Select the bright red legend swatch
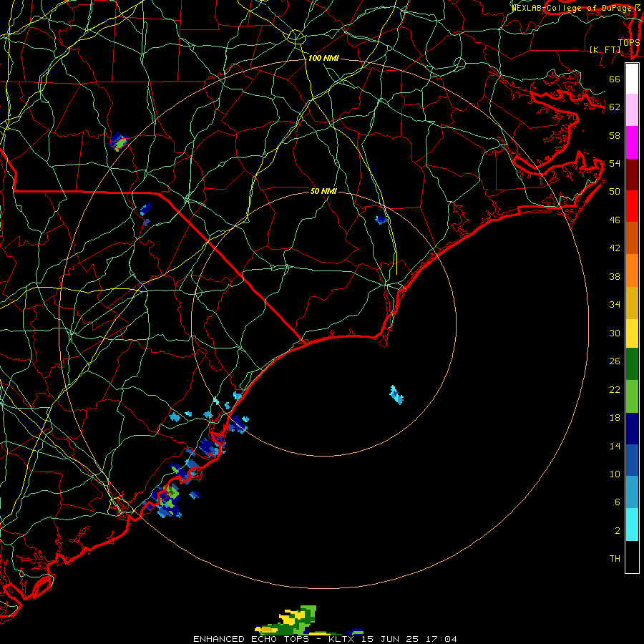Image resolution: width=644 pixels, height=644 pixels. (x=632, y=206)
